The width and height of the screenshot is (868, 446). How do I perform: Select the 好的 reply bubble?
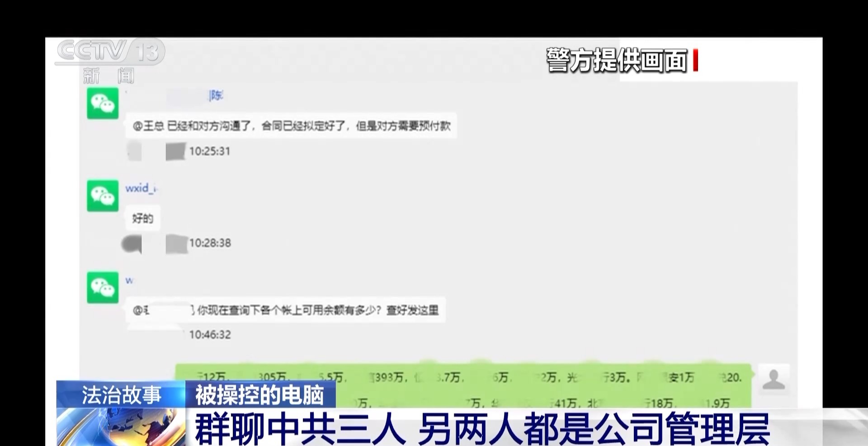(142, 218)
